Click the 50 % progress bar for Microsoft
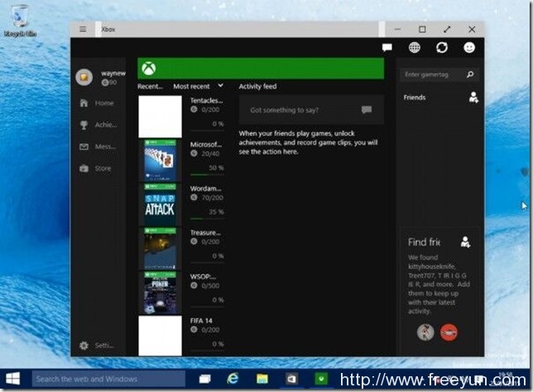 click(207, 174)
